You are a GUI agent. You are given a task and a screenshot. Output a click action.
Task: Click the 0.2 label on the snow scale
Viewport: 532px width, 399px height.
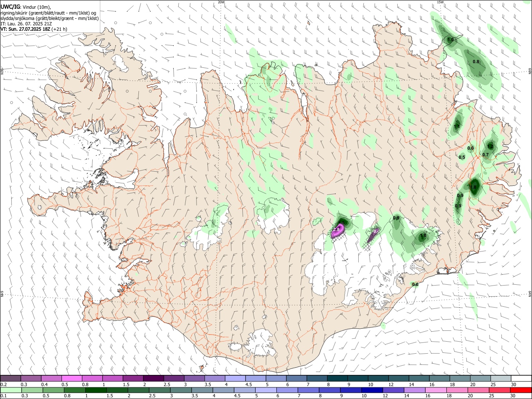point(4,384)
